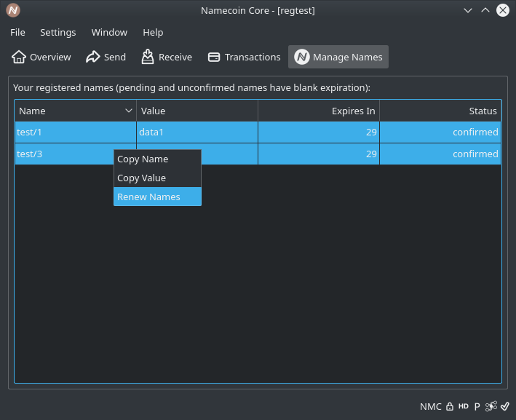Click the 29 expiry cell of test/1
Screen dimensions: 516x420
click(x=319, y=132)
